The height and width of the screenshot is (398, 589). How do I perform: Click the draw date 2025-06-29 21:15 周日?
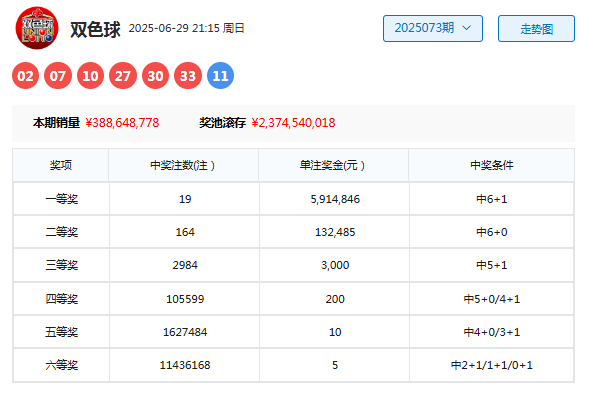(186, 28)
